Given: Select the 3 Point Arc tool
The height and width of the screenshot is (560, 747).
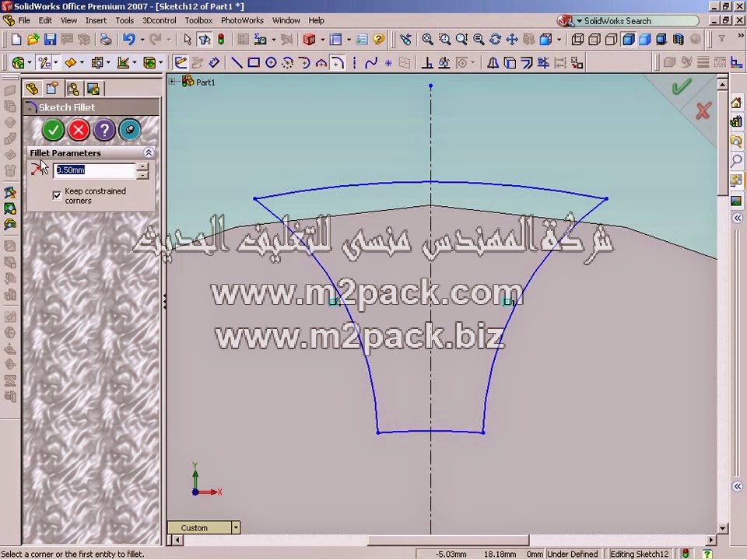Looking at the screenshot, I should point(321,63).
